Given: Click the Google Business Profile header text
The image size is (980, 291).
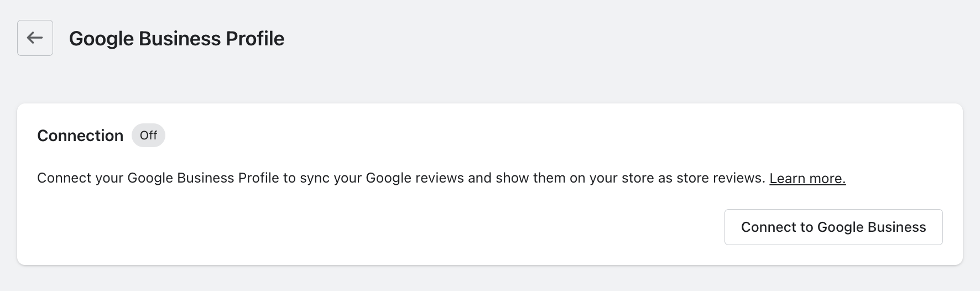Looking at the screenshot, I should tap(176, 38).
